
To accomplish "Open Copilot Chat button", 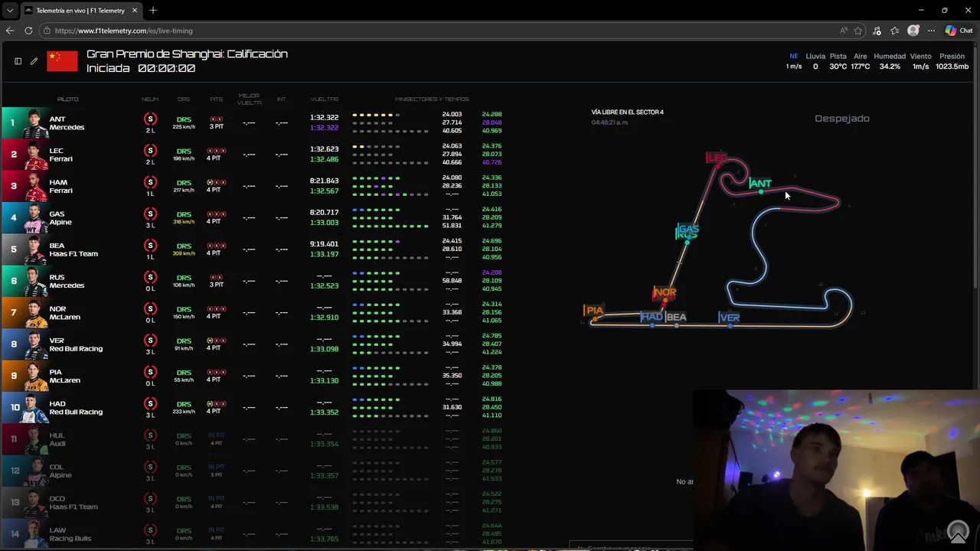I will point(959,31).
